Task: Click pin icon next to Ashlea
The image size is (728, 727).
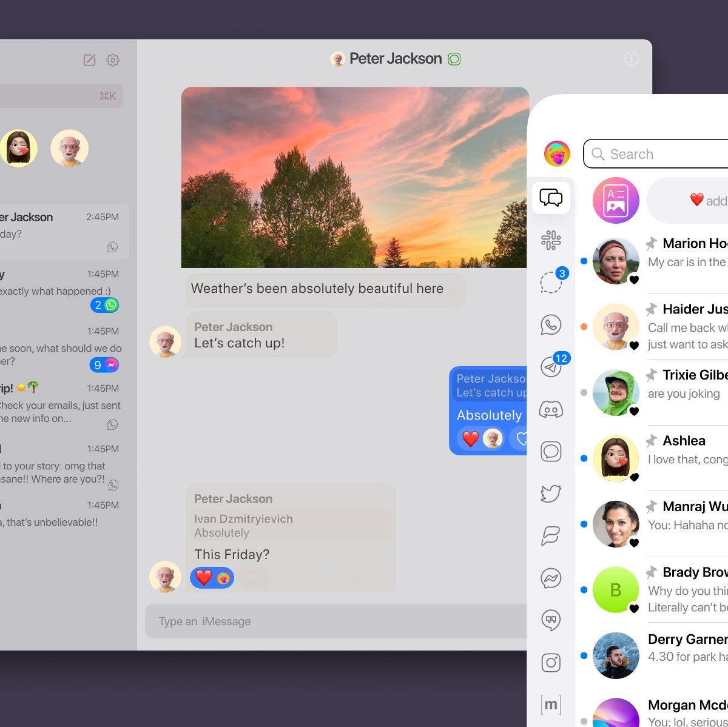Action: (652, 440)
